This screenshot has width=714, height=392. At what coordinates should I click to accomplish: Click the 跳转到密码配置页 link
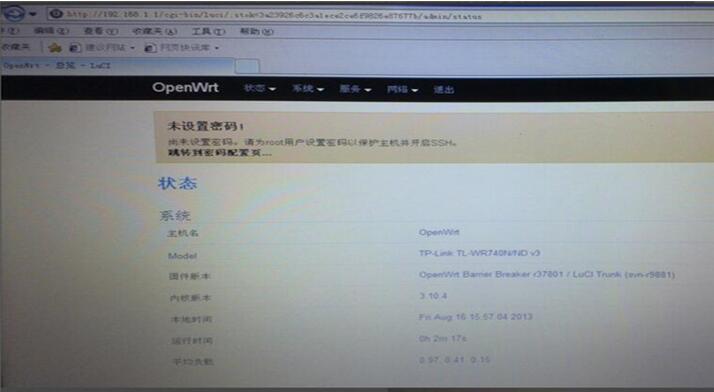point(219,153)
